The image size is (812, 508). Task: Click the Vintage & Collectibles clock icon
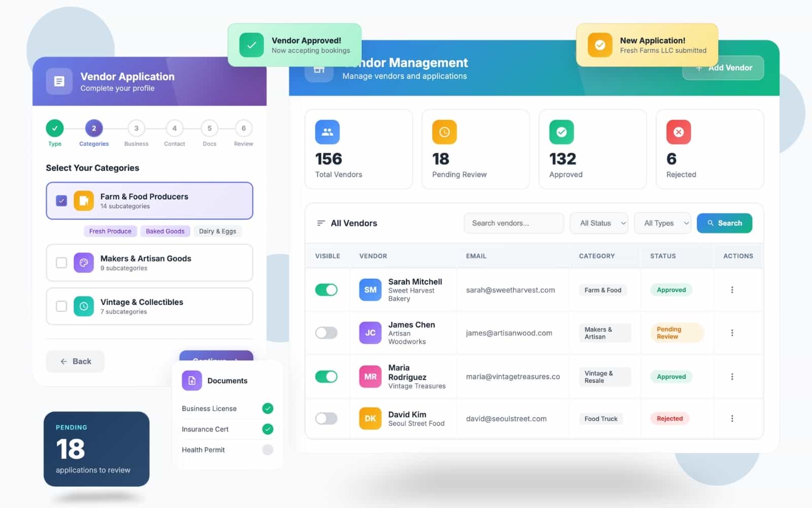pos(84,306)
